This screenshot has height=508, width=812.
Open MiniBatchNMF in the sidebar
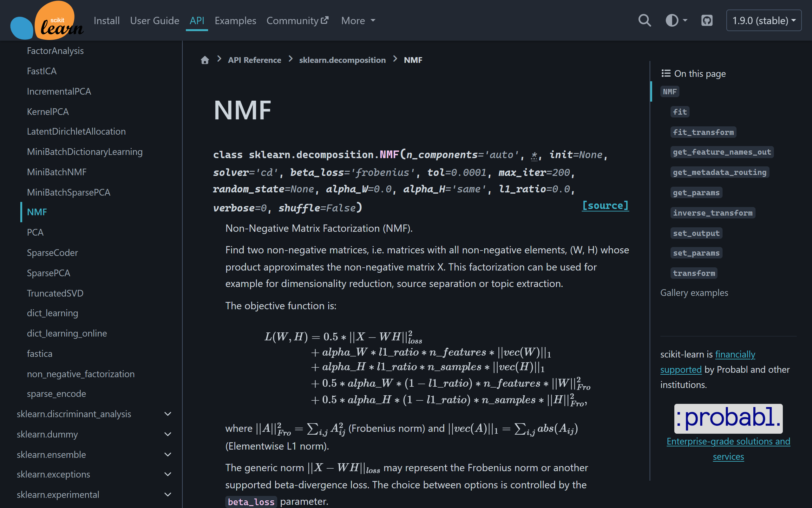[x=57, y=172]
